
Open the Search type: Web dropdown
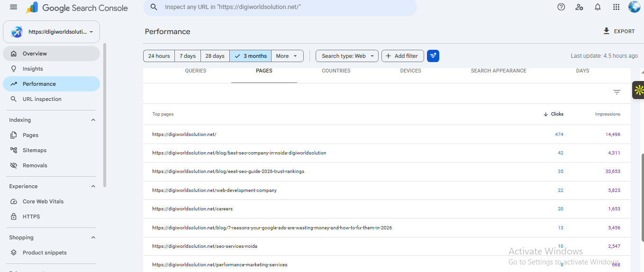[347, 56]
